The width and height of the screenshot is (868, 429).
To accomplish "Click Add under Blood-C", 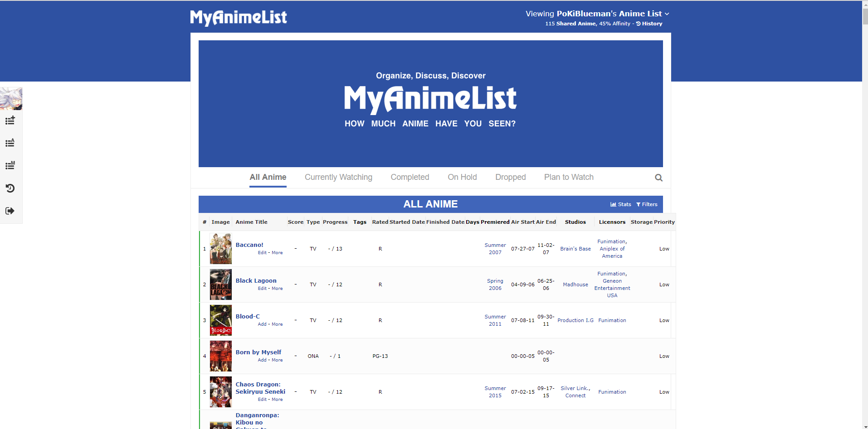I will tap(262, 324).
